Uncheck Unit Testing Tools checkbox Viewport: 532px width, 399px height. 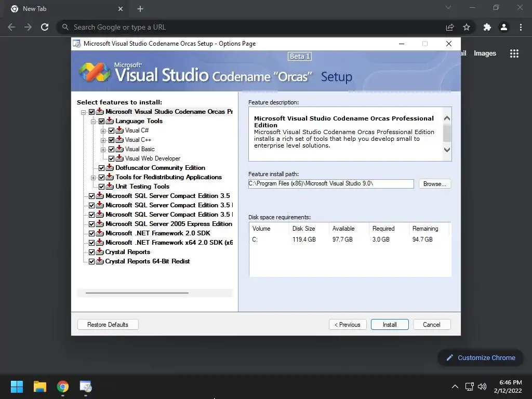(101, 187)
